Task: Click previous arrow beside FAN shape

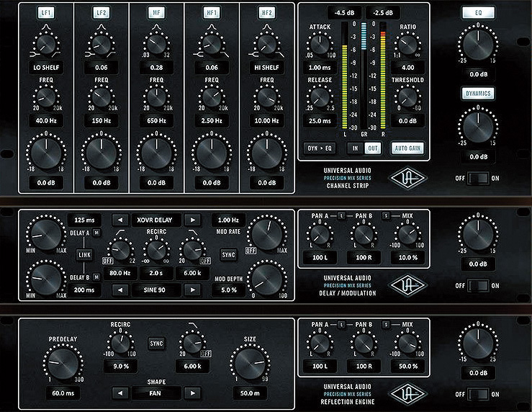Action: click(x=120, y=393)
